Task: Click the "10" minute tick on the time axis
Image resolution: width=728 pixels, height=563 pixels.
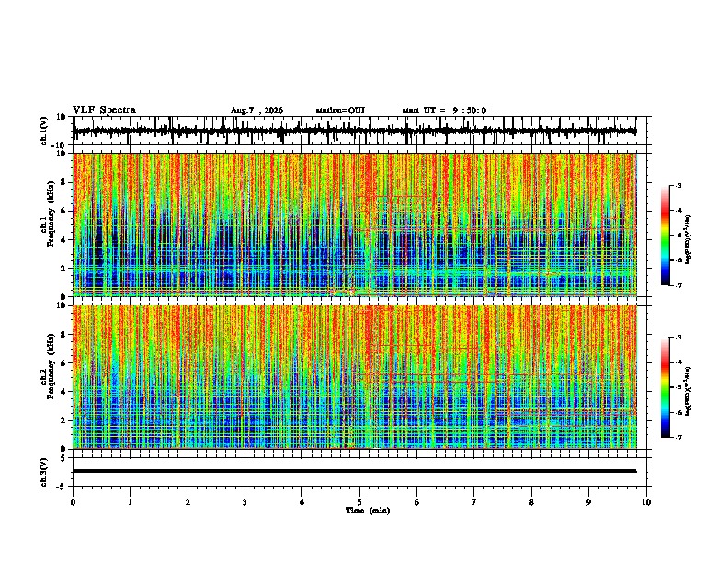Action: click(x=646, y=502)
